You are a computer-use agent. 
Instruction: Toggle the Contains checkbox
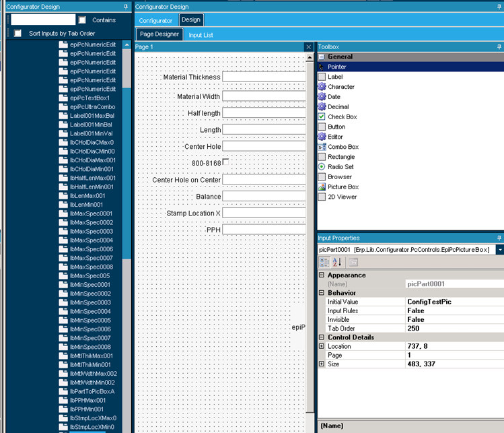click(82, 20)
